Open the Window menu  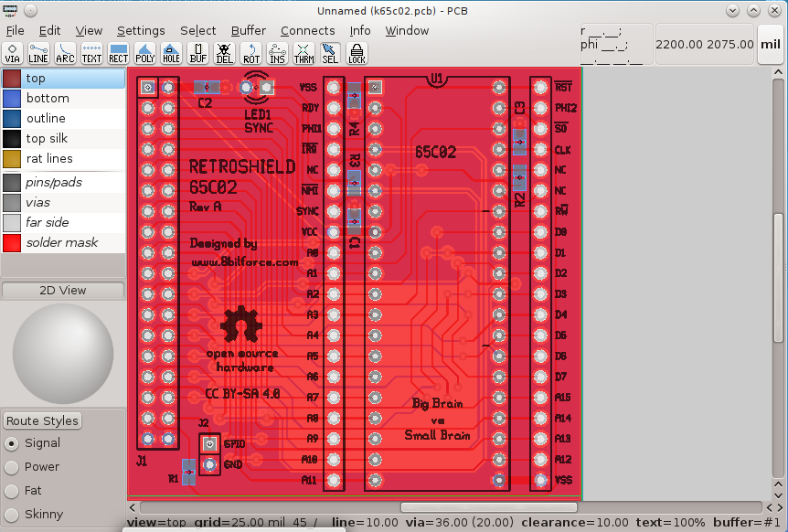point(407,31)
